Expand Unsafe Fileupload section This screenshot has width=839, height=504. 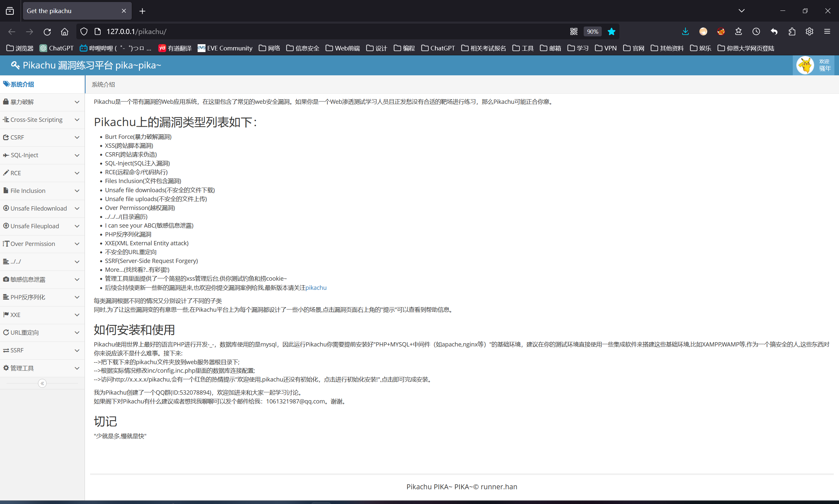click(x=42, y=226)
